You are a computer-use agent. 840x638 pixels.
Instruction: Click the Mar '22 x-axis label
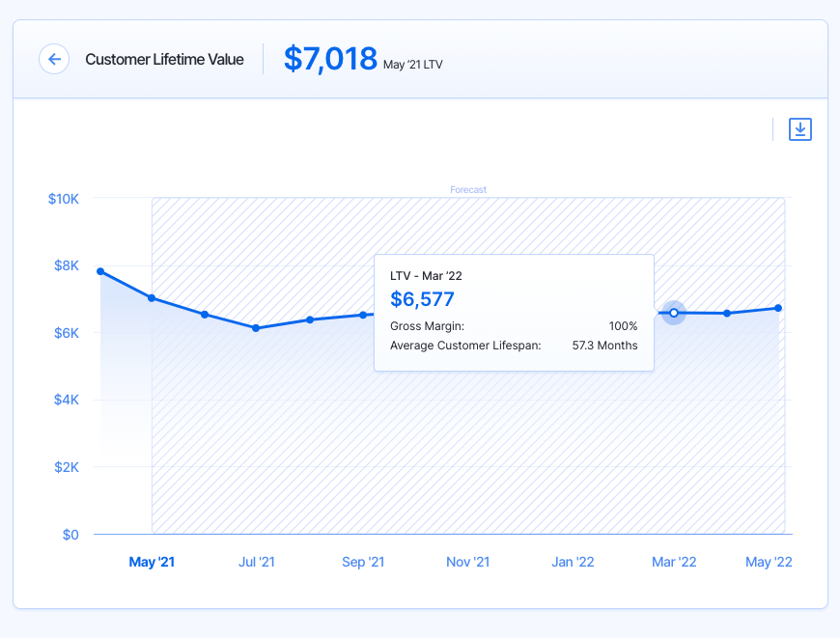point(674,562)
